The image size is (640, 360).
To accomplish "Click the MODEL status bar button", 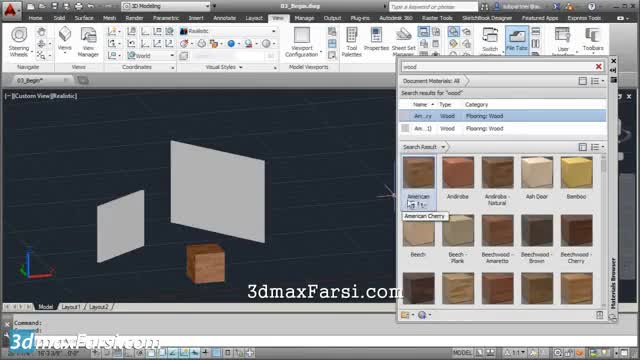I will tap(462, 352).
